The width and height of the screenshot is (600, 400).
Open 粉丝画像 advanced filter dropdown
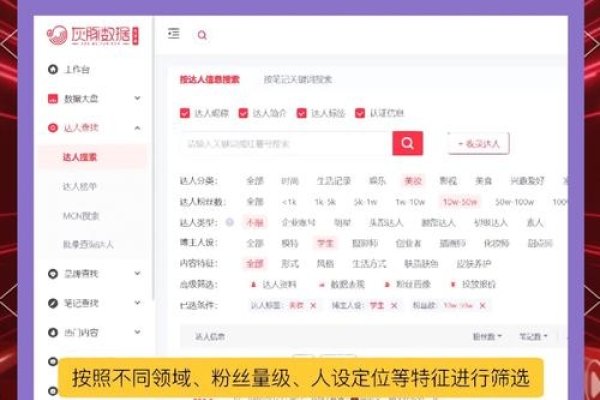pyautogui.click(x=408, y=284)
